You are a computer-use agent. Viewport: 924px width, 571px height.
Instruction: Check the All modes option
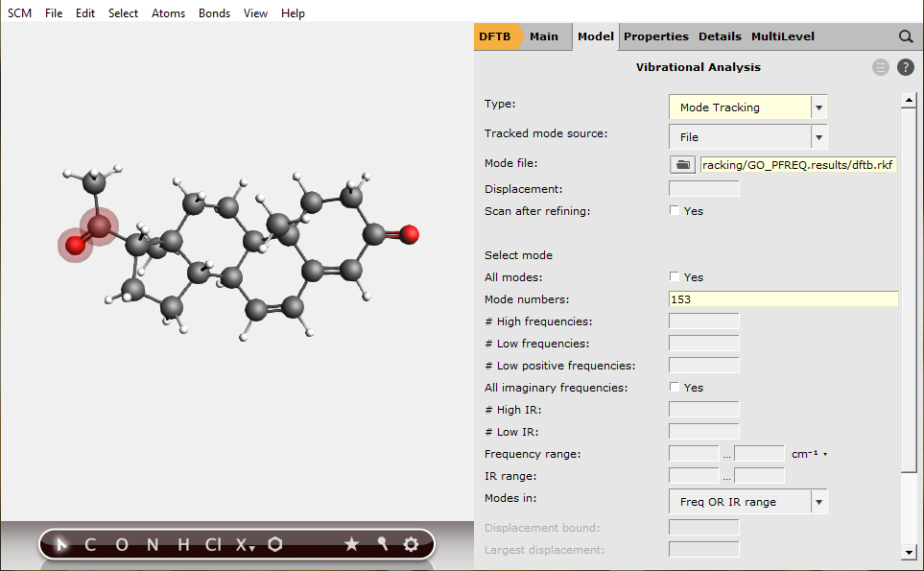(x=674, y=276)
